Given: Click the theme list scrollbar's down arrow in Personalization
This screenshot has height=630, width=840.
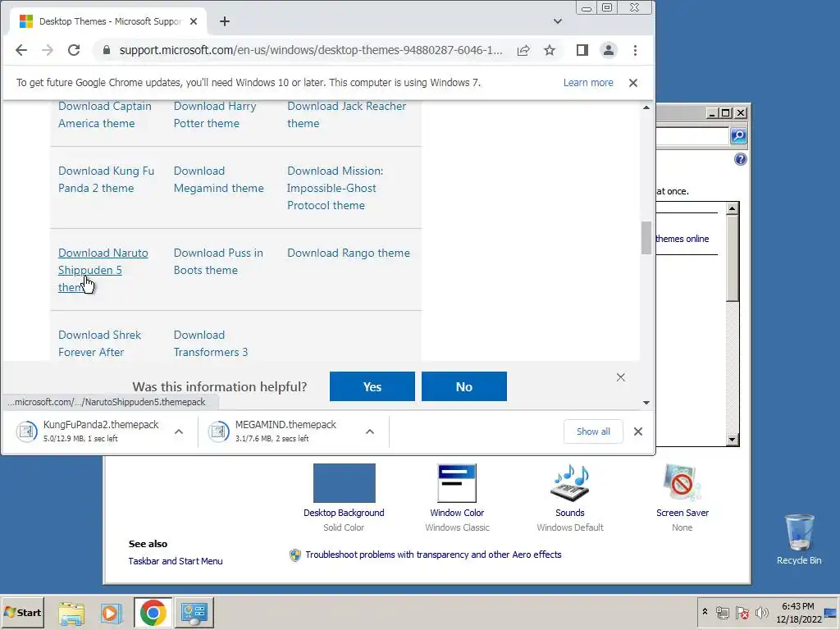Looking at the screenshot, I should pos(733,440).
